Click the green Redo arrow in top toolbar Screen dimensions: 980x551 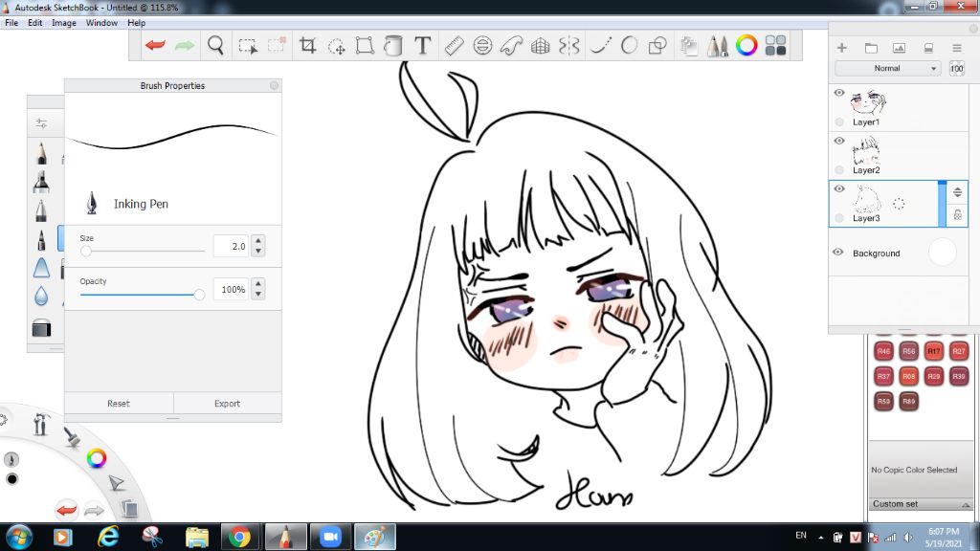point(185,45)
